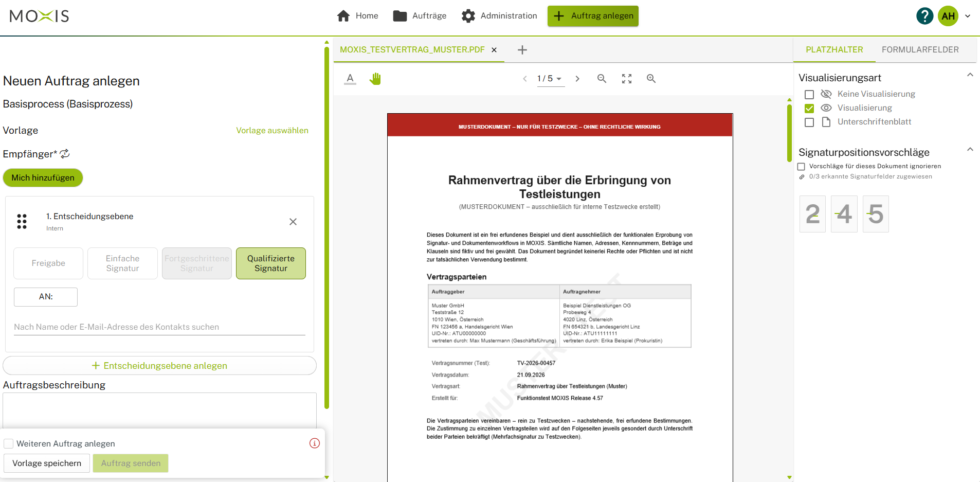Switch to the FORMULARFELDER tab
The height and width of the screenshot is (482, 980).
920,50
